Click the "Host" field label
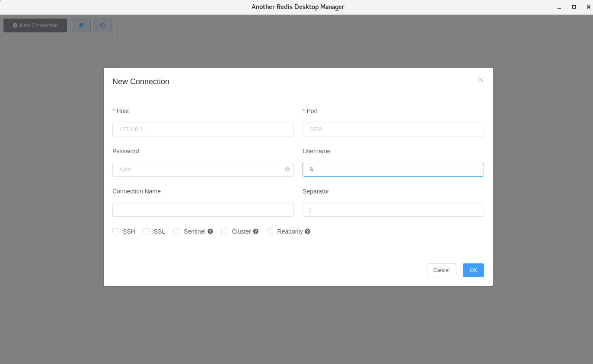The image size is (593, 364). [122, 111]
